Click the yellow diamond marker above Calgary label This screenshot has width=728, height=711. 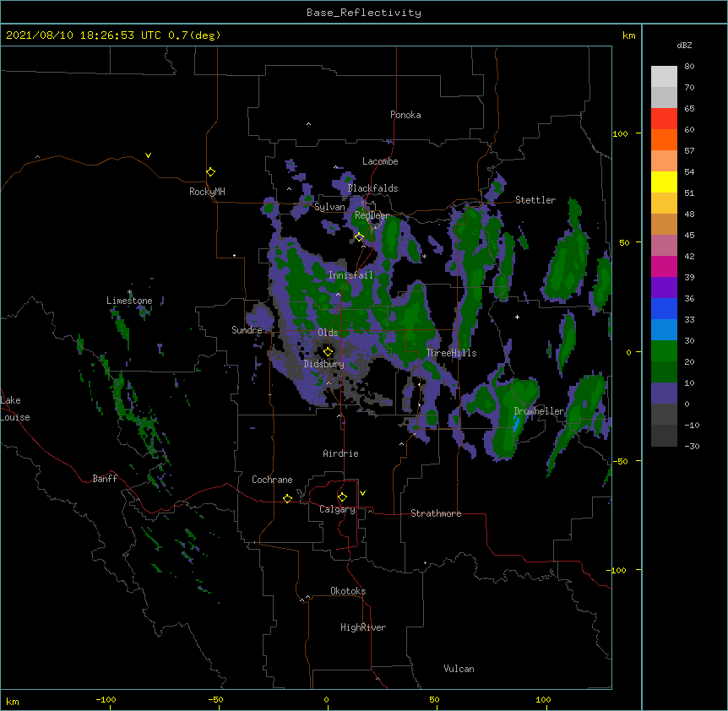click(x=342, y=497)
